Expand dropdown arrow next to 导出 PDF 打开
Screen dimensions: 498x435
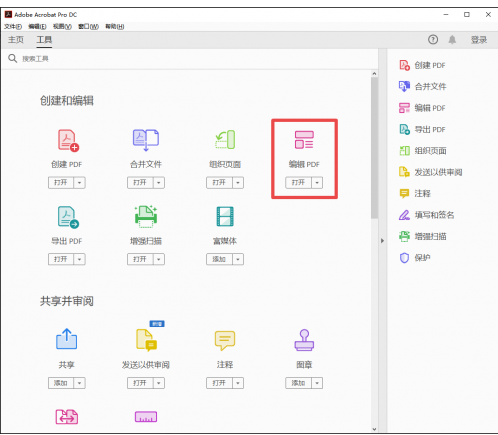click(x=79, y=259)
